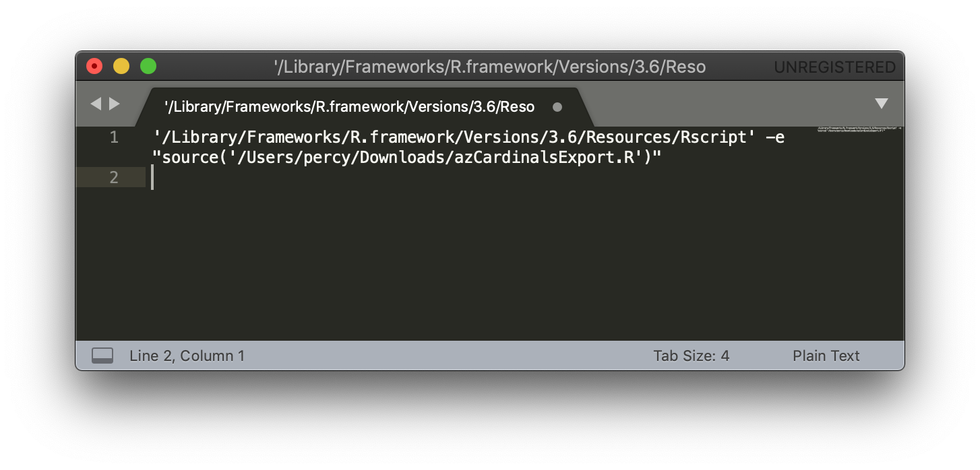Screen dimensions: 980x470
Task: Click the UNREGISTERED label in title bar
Action: (834, 67)
